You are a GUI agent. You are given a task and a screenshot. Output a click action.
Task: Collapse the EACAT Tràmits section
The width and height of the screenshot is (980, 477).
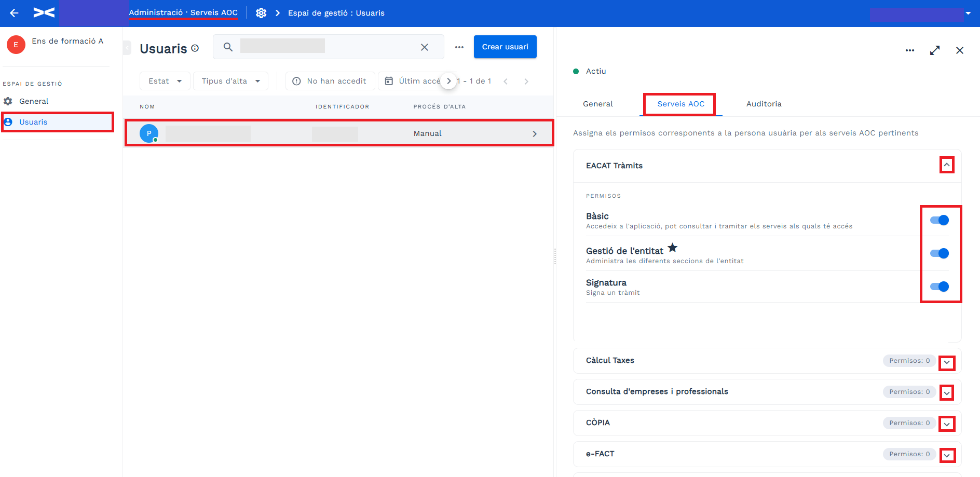click(x=947, y=165)
